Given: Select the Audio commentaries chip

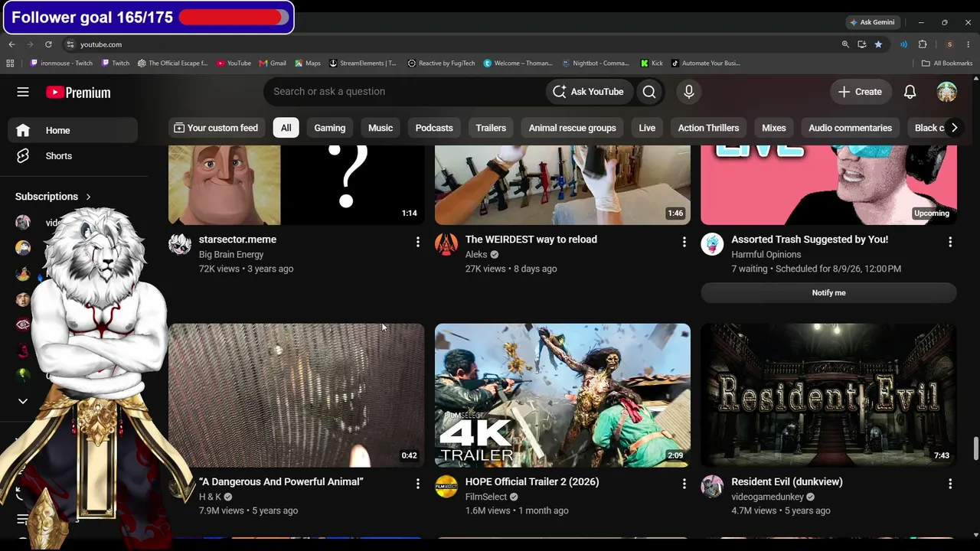Looking at the screenshot, I should coord(850,128).
